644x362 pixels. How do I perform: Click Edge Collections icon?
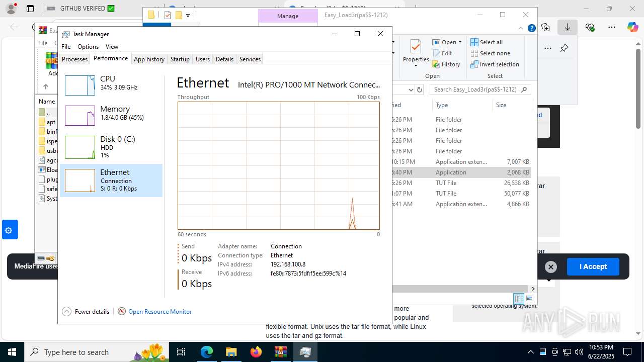(x=545, y=27)
